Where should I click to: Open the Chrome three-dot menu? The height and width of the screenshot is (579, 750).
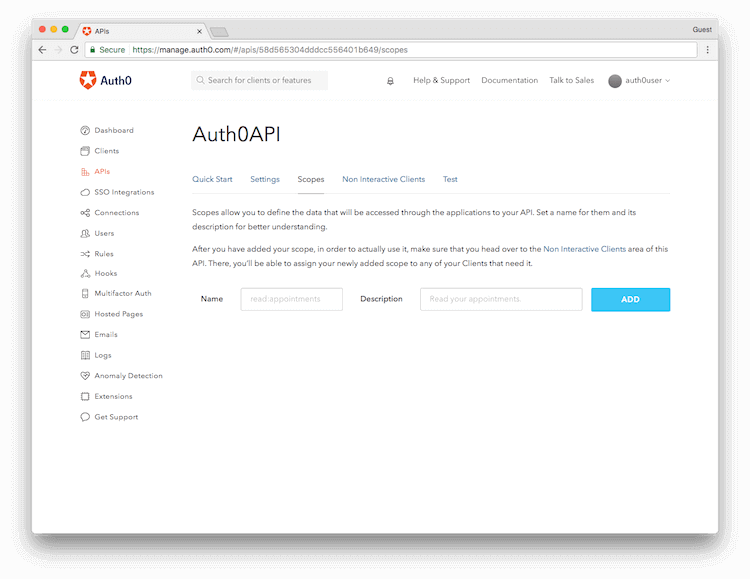coord(707,50)
